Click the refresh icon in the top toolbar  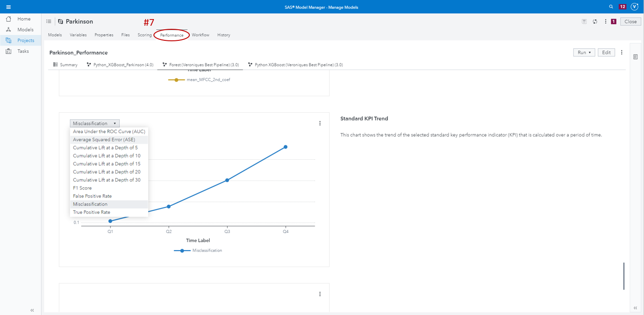[x=595, y=21]
